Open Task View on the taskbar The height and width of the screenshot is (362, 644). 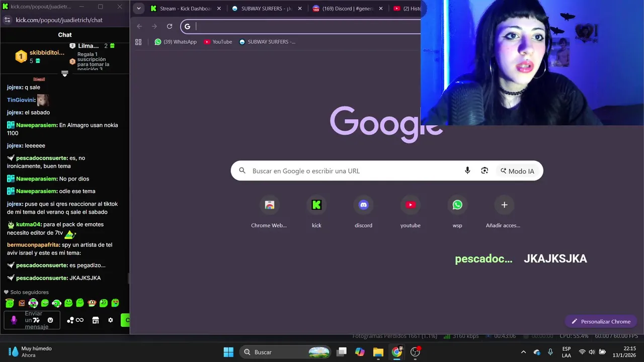[342, 352]
